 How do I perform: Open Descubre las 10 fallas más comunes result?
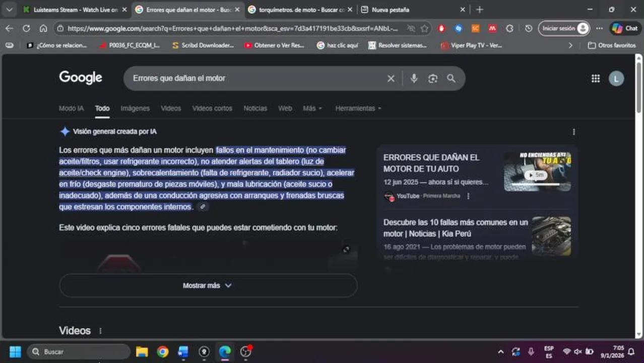[456, 228]
